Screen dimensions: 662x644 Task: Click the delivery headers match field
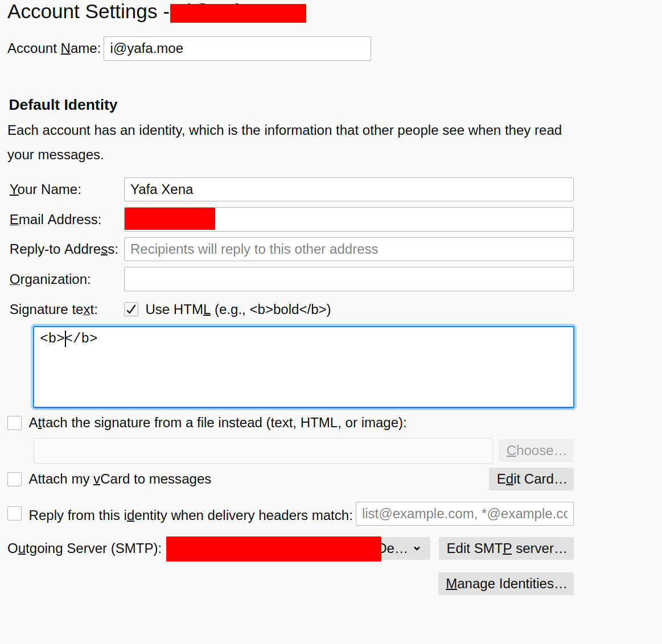point(464,514)
